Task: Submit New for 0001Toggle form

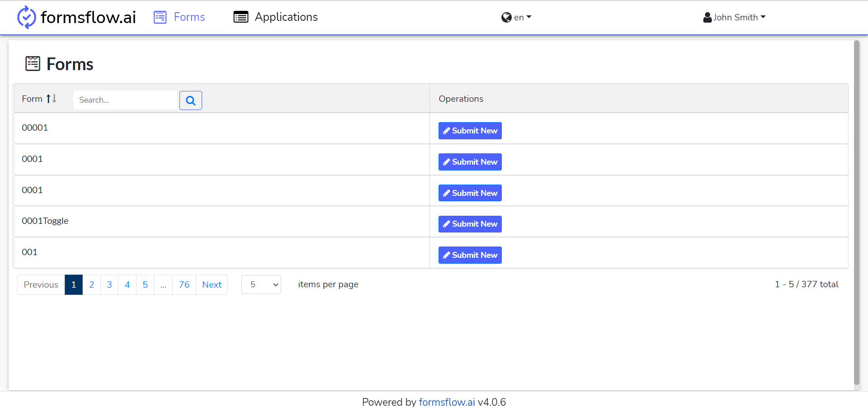Action: point(470,224)
